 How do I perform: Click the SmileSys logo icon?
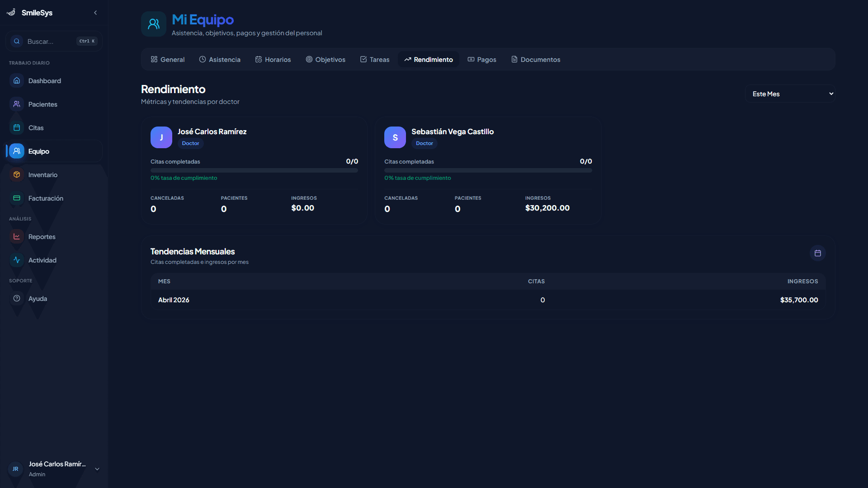pos(11,12)
